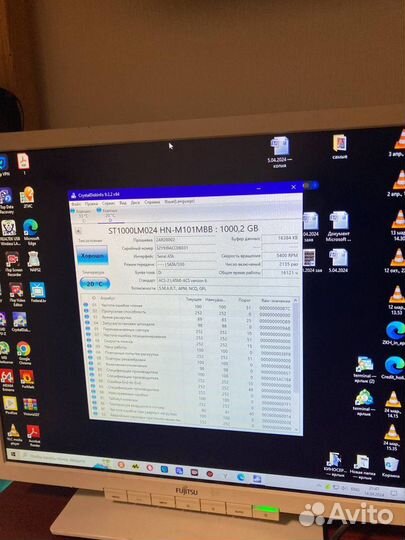Open the 5.04.2024 Word document icon
This screenshot has width=405, height=540.
[338, 260]
